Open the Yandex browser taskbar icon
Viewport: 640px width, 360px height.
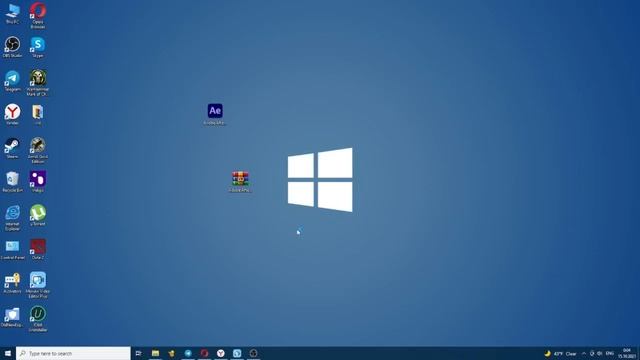220,353
